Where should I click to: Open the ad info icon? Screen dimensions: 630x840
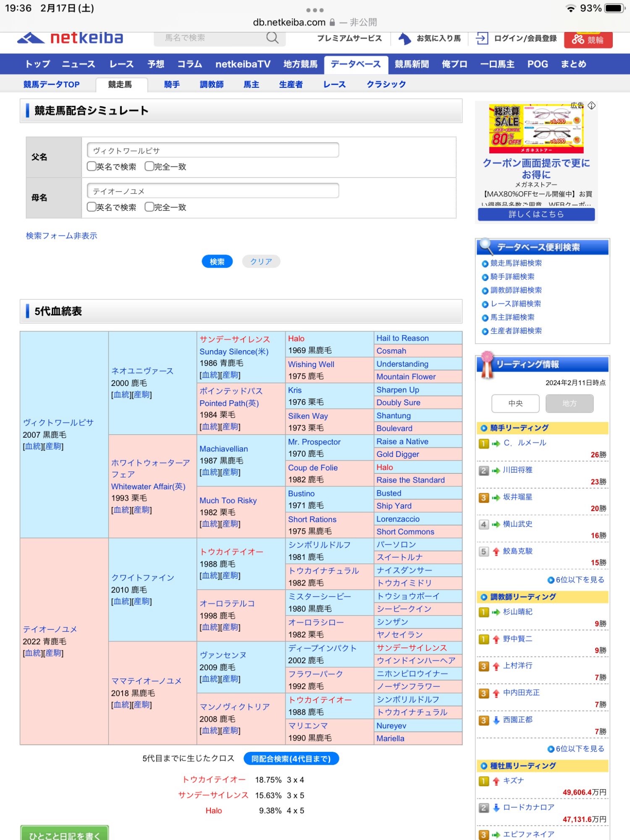pos(591,105)
